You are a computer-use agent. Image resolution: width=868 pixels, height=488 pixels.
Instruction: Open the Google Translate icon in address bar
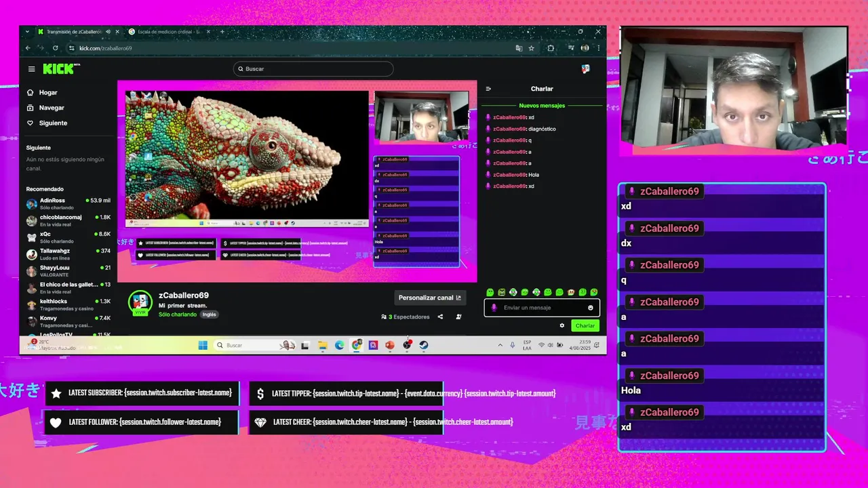[x=519, y=48]
